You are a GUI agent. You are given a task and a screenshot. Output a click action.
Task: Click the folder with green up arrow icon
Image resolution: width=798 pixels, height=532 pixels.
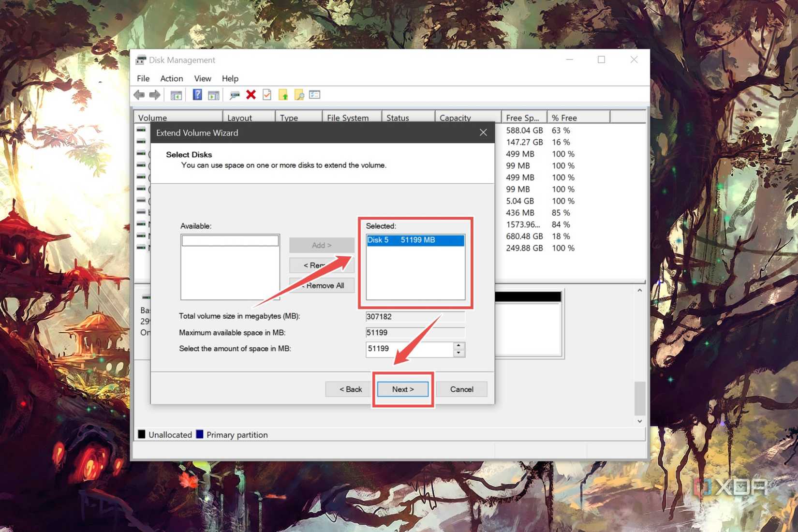283,95
